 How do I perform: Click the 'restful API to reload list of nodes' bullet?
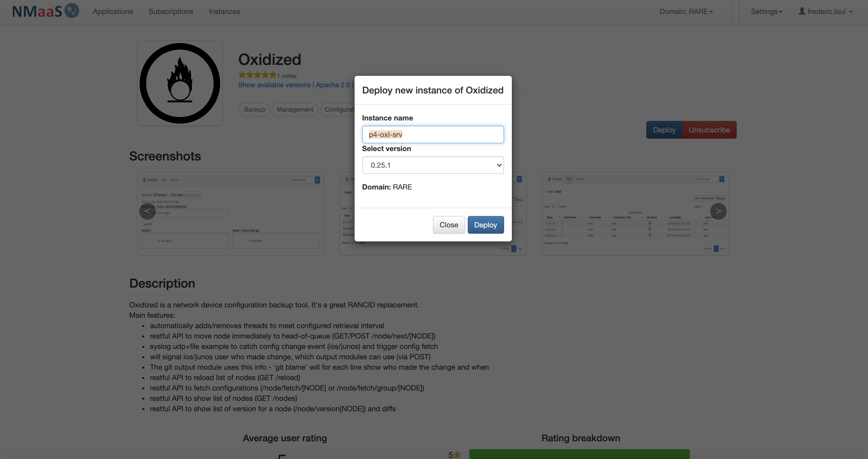point(225,377)
